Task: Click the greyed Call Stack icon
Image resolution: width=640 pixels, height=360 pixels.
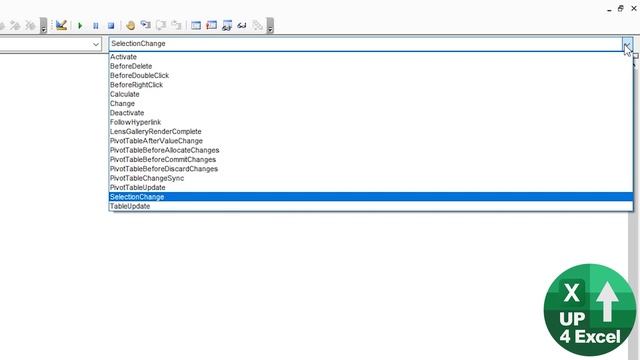Action: pos(257,26)
